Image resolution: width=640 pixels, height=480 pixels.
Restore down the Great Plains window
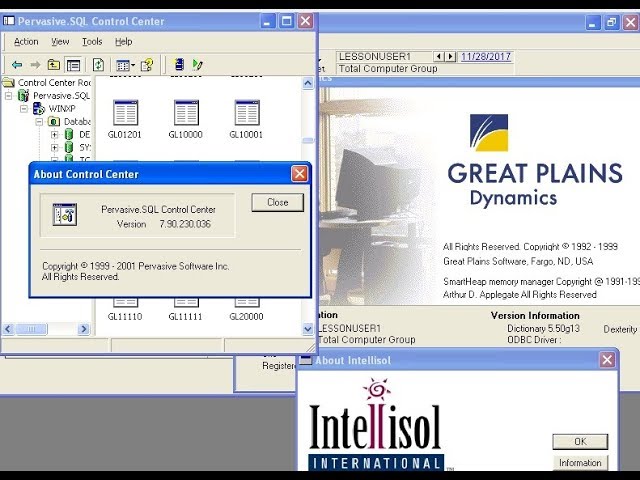[x=611, y=22]
